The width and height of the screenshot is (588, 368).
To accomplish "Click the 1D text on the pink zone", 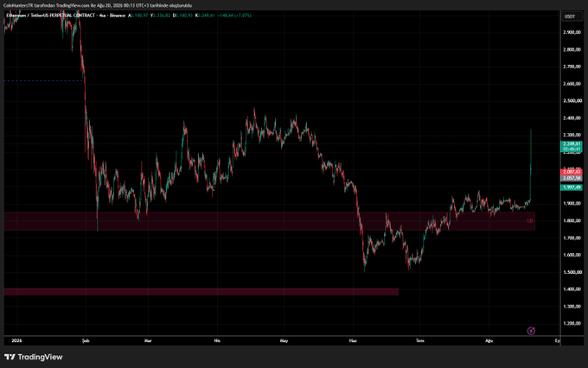I will pos(529,221).
